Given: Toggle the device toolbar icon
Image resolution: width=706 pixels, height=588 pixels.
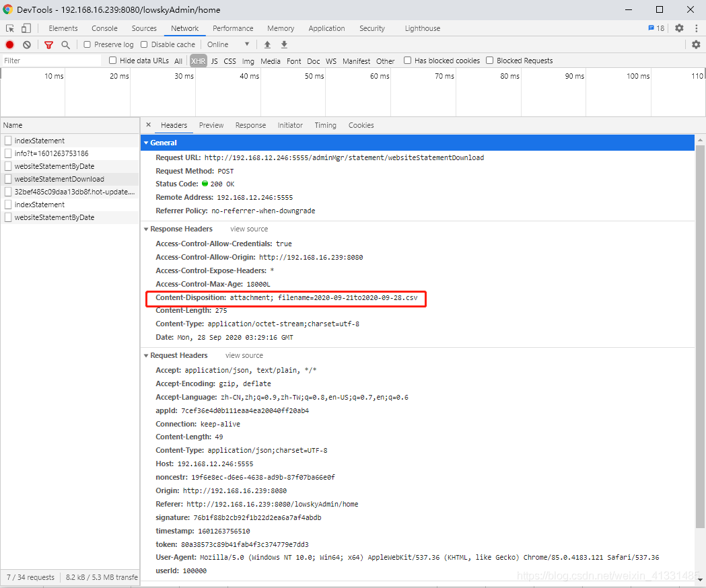Looking at the screenshot, I should click(26, 28).
